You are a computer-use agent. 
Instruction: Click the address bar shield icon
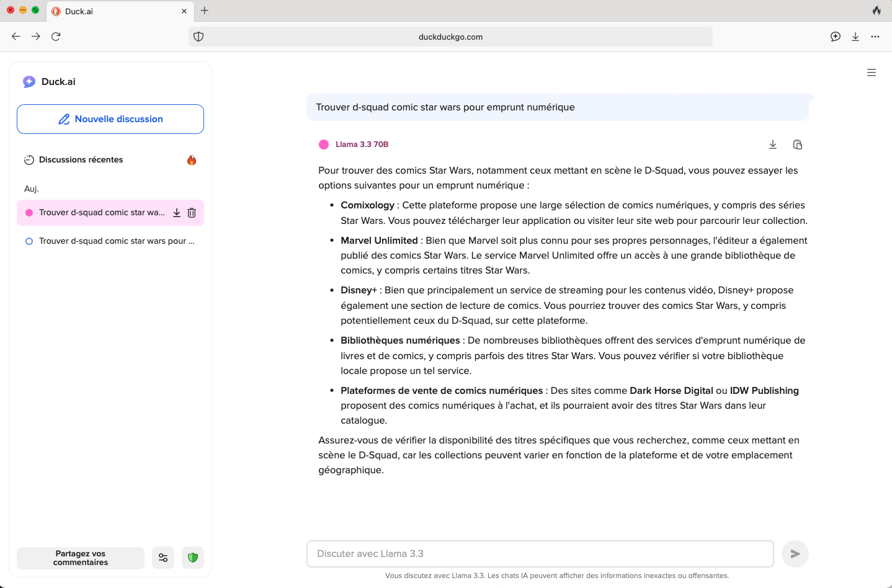[x=198, y=37]
